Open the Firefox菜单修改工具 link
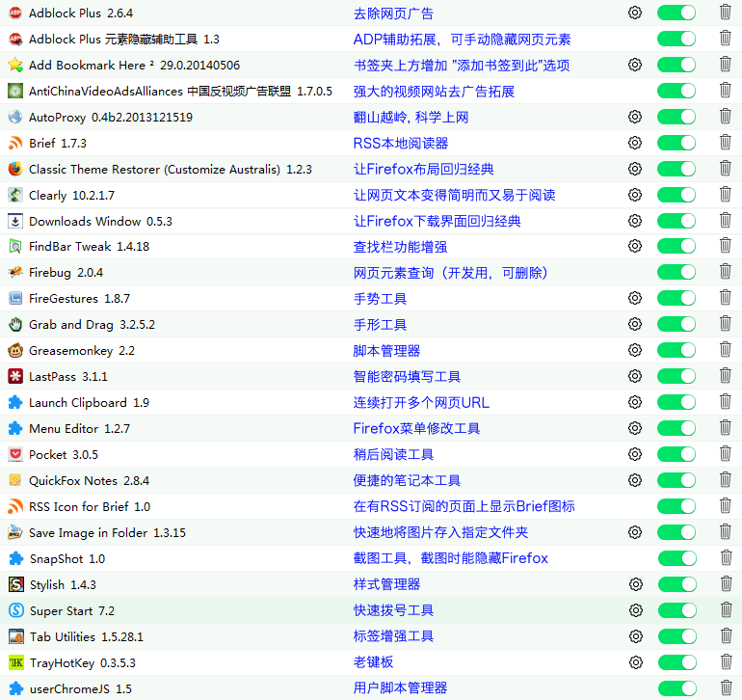The image size is (742, 700). (416, 429)
